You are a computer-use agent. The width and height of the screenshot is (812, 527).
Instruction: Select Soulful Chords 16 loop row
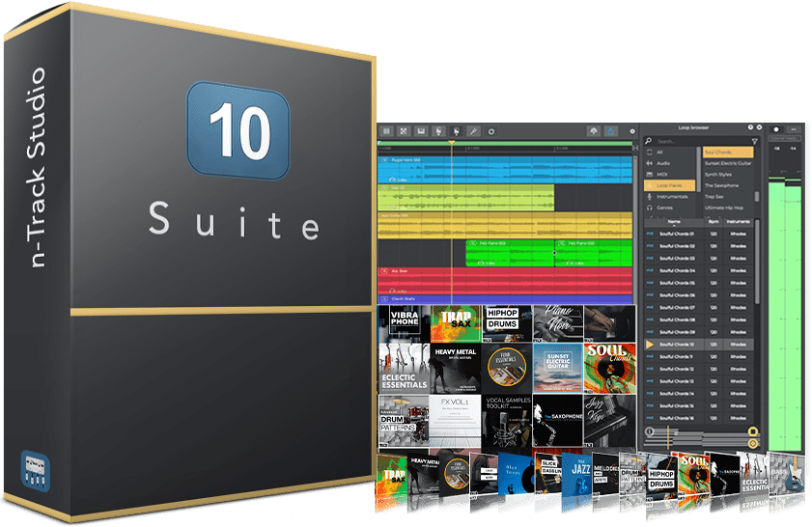pyautogui.click(x=699, y=418)
